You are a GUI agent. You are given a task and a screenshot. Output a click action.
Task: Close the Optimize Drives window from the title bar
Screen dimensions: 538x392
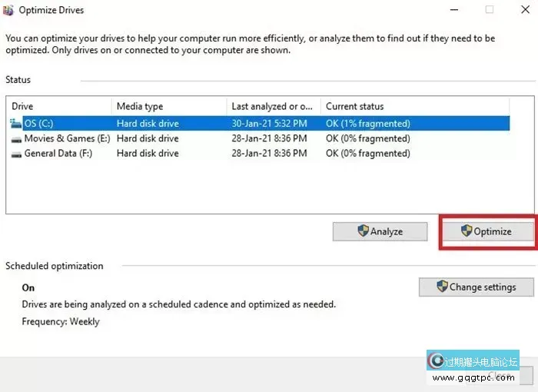[x=524, y=10]
